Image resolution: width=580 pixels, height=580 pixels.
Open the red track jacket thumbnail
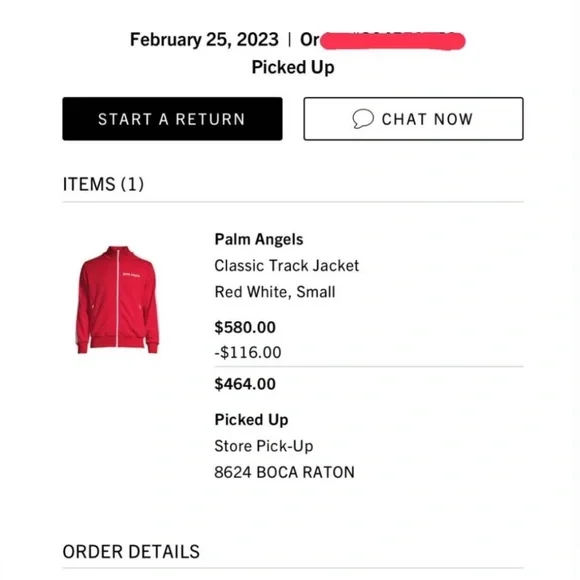coord(118,300)
